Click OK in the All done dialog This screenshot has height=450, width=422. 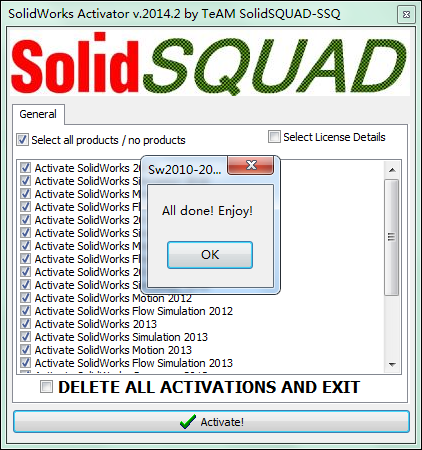210,255
